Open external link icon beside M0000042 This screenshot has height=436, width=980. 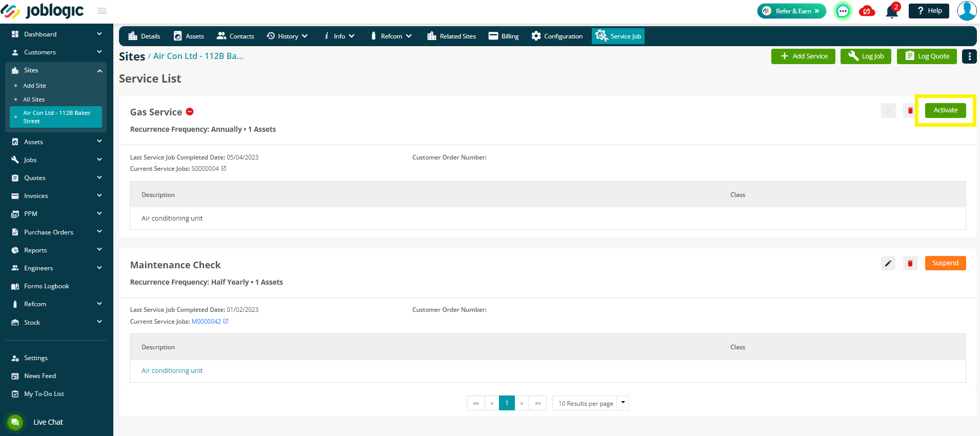[x=226, y=321]
